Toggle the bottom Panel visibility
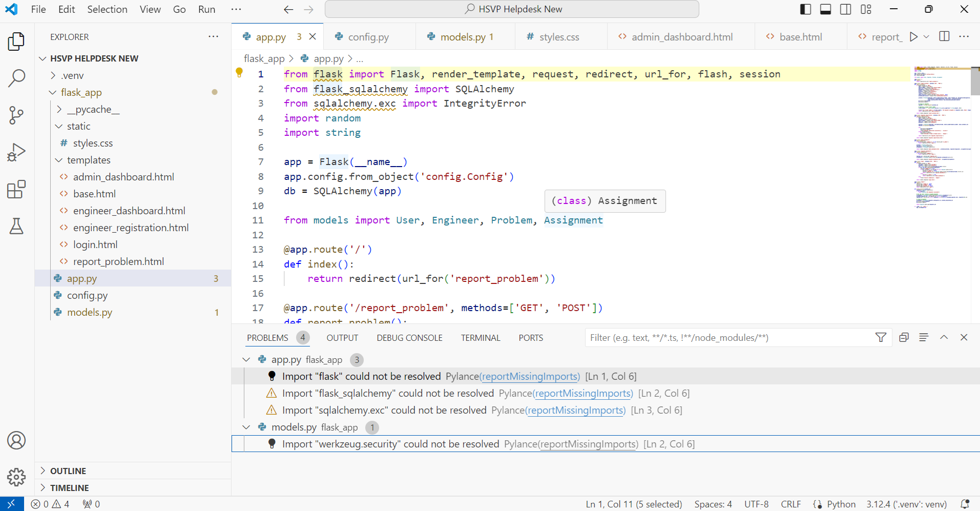Viewport: 980px width, 511px height. pyautogui.click(x=825, y=9)
